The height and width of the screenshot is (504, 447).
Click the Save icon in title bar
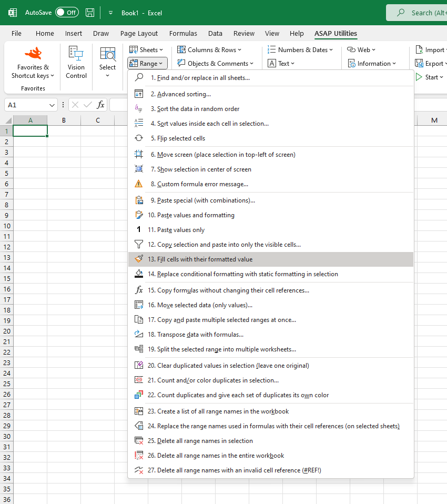point(90,13)
